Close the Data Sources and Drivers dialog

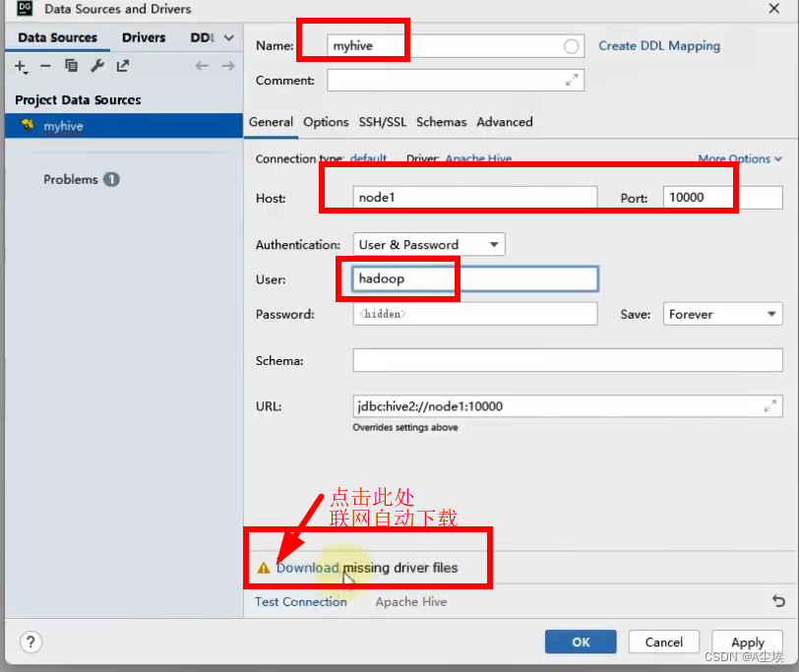pyautogui.click(x=773, y=9)
